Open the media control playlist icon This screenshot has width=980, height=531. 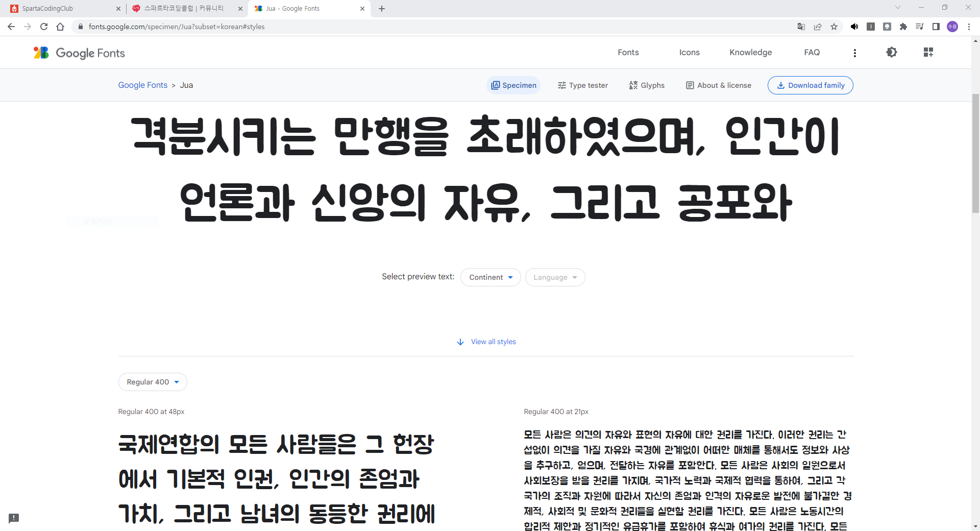click(x=920, y=27)
